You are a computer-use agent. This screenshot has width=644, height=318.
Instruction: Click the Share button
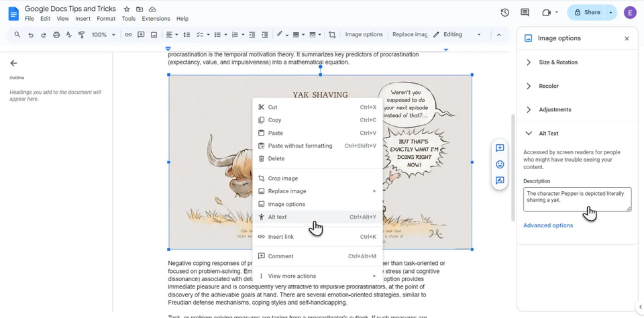pos(587,12)
